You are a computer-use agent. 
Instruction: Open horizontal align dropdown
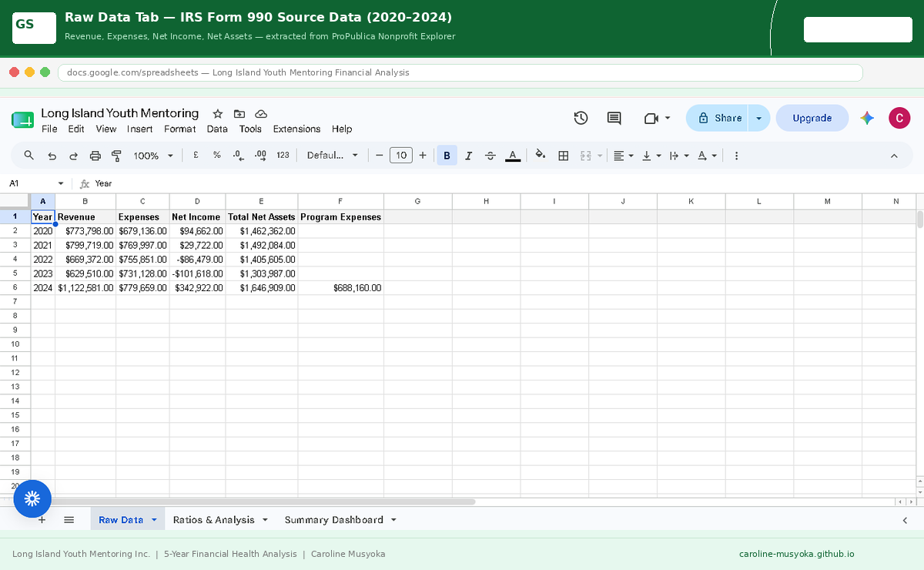pyautogui.click(x=624, y=156)
